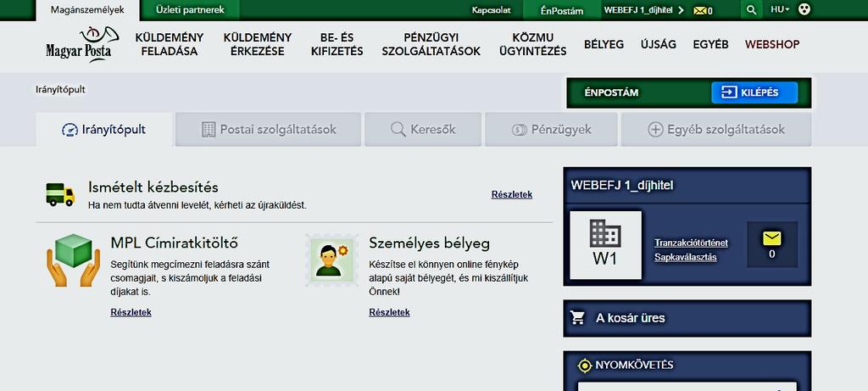This screenshot has height=391, width=868.
Task: Click the Személyes bélyeg heading
Action: (x=429, y=243)
